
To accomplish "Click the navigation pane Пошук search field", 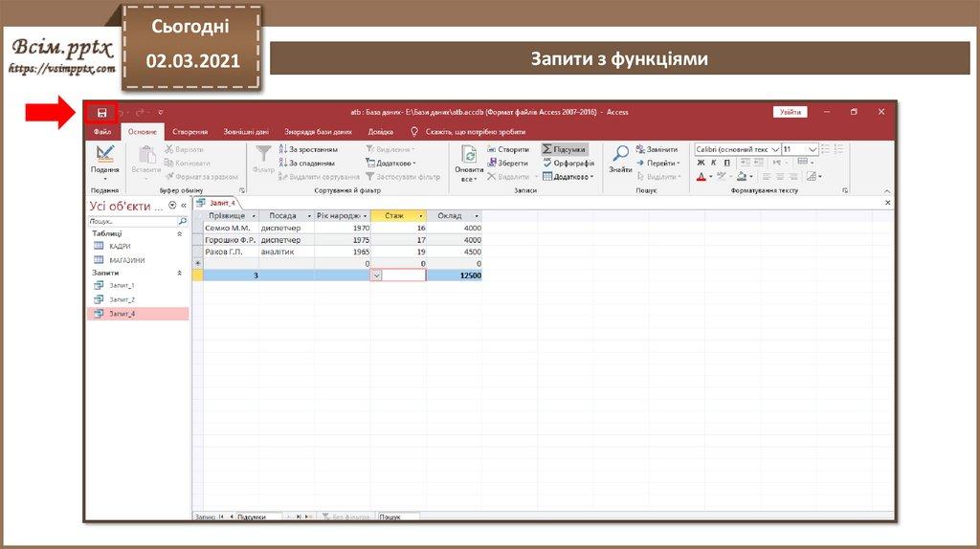I will pyautogui.click(x=132, y=220).
